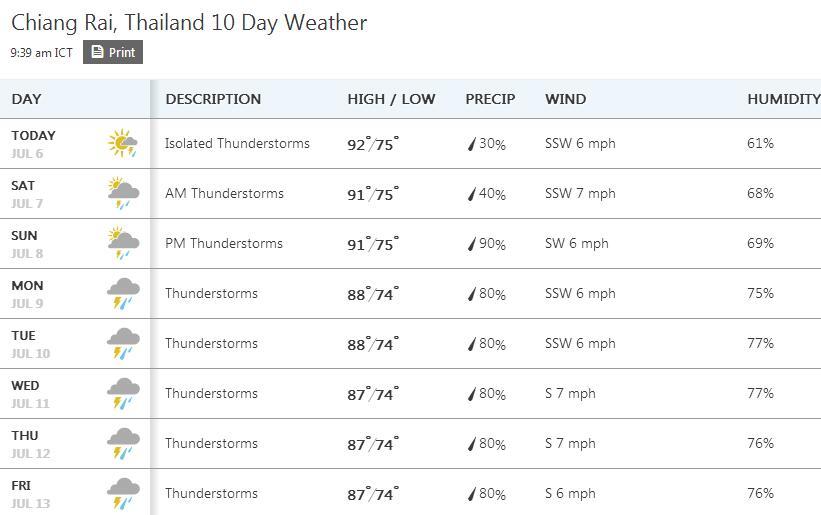The height and width of the screenshot is (515, 821).
Task: Click Sunday's PM thunderstorms weather icon
Action: click(123, 244)
